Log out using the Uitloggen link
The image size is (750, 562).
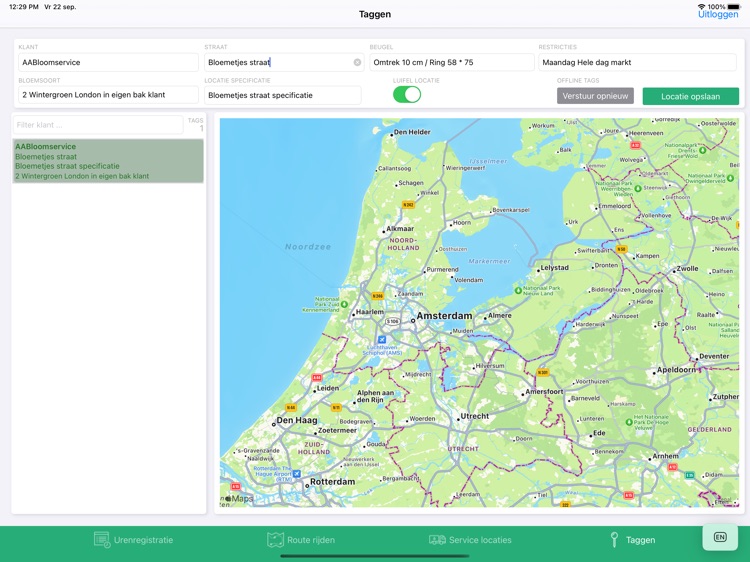coord(718,14)
